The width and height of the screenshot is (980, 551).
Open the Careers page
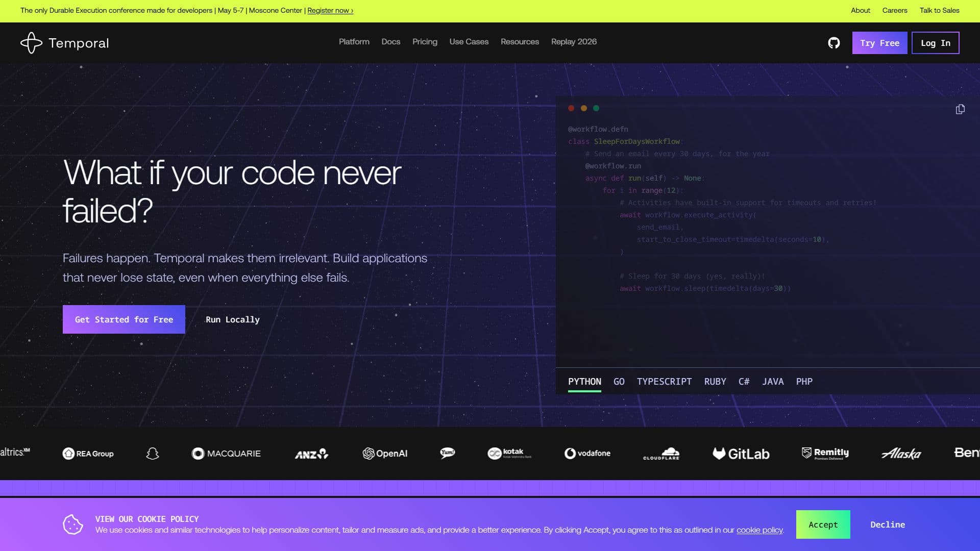click(x=894, y=10)
